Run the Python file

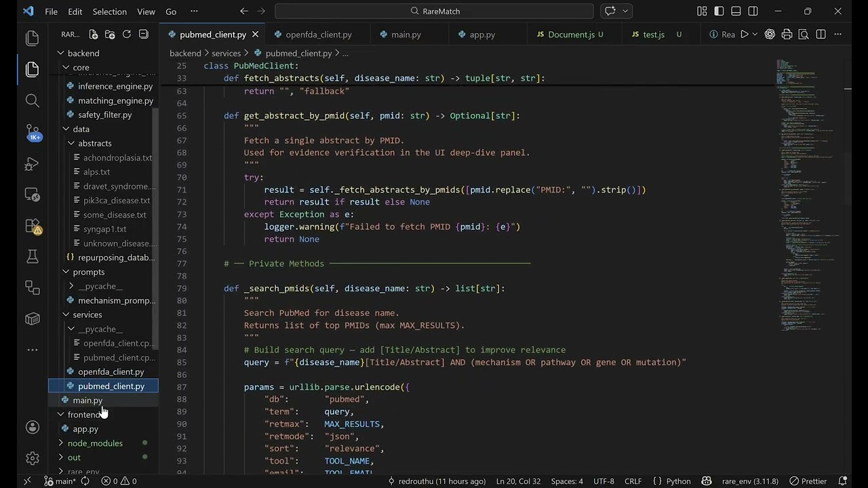point(745,35)
